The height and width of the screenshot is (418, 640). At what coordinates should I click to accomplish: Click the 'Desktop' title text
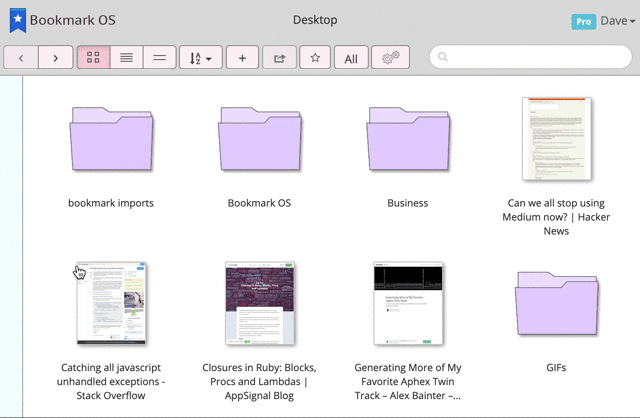[x=315, y=20]
